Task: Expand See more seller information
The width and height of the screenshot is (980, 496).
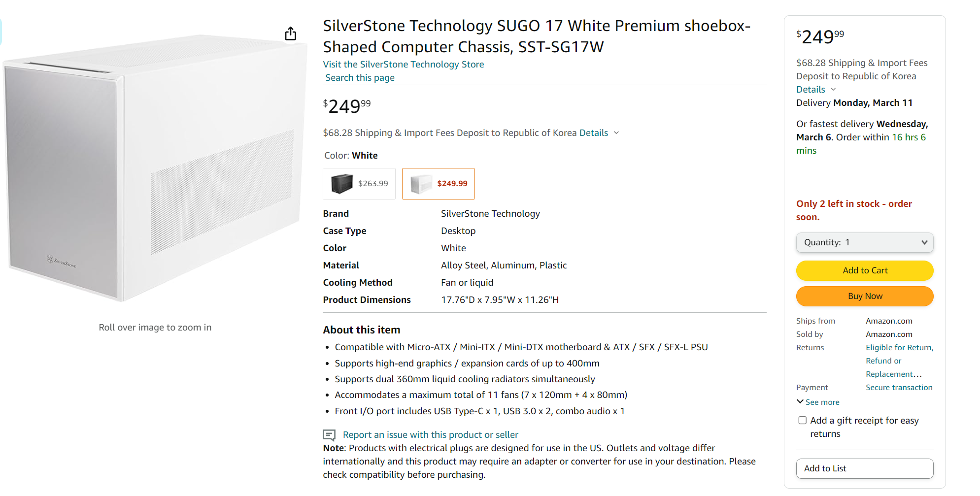Action: click(822, 402)
